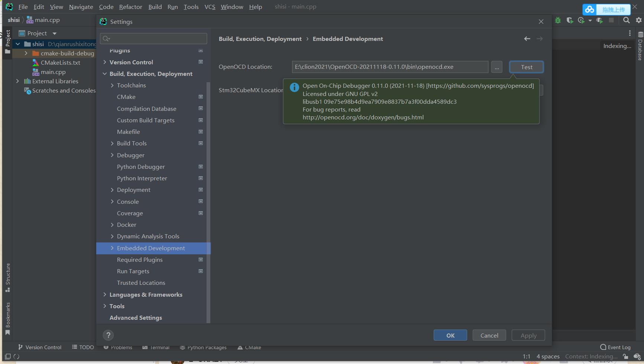Open IDE settings gear icon
Screen dimensions: 644x364
[x=638, y=20]
